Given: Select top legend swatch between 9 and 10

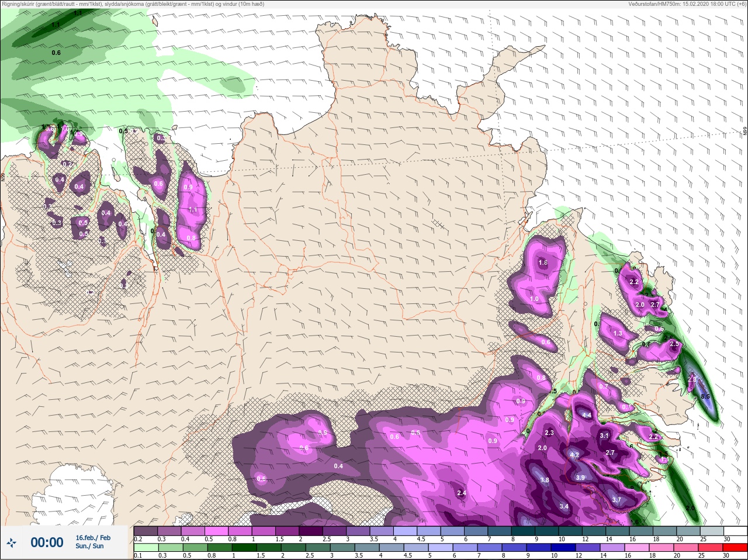Looking at the screenshot, I should pos(548,531).
